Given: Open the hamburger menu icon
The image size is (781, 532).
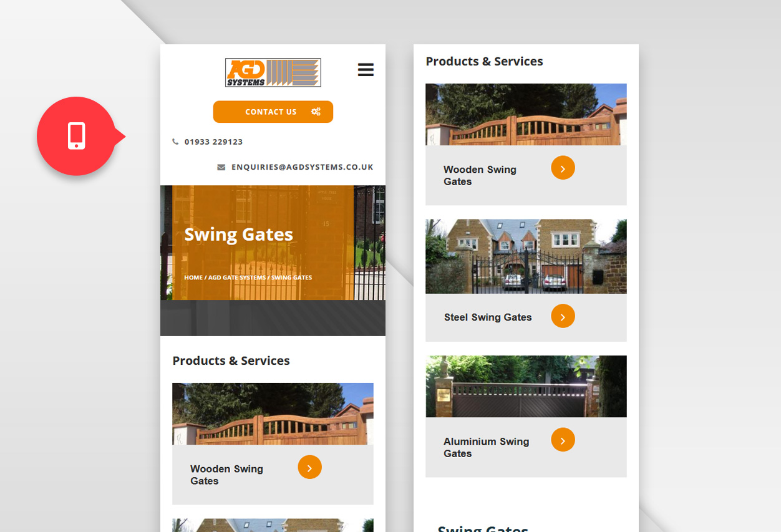Looking at the screenshot, I should click(x=366, y=70).
